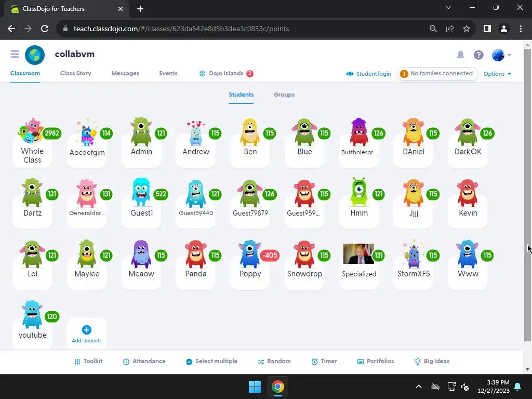Click youtube's cyan monster avatar

point(32,314)
